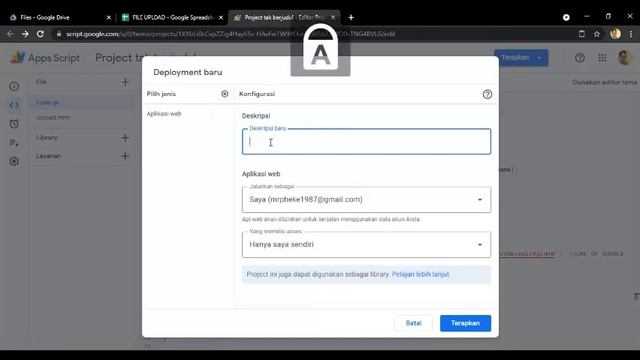Click the Gunakan editor lama link

604,82
